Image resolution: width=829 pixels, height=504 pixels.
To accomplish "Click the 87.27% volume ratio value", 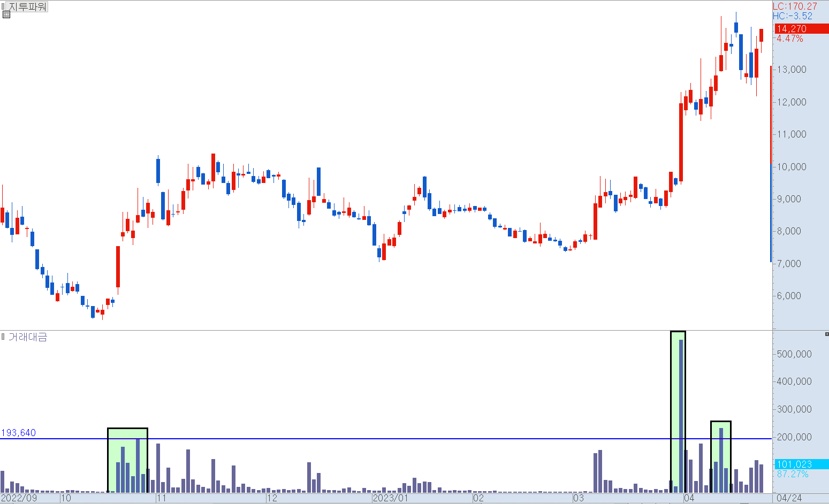I will (x=793, y=474).
